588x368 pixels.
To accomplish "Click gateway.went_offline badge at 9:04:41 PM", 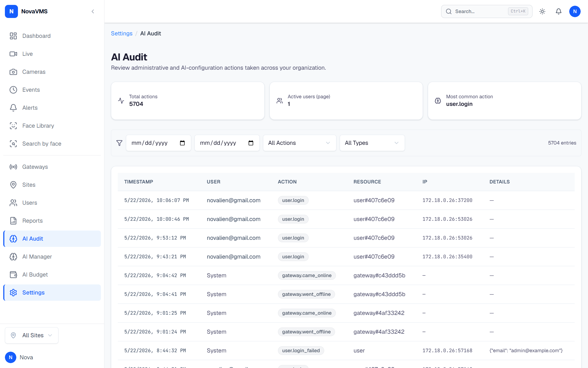I will click(x=306, y=294).
